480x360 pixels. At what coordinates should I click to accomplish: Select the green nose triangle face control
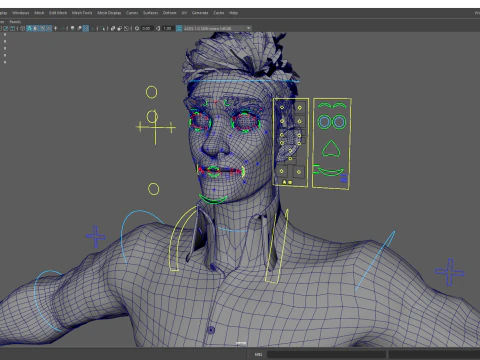(331, 149)
